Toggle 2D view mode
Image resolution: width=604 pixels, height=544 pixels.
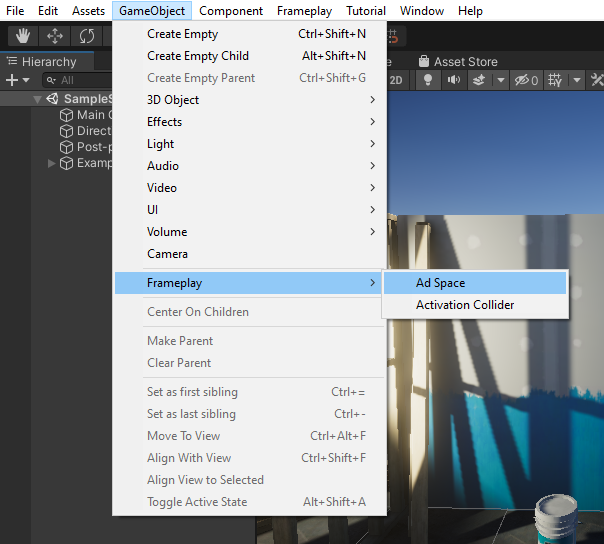point(396,80)
